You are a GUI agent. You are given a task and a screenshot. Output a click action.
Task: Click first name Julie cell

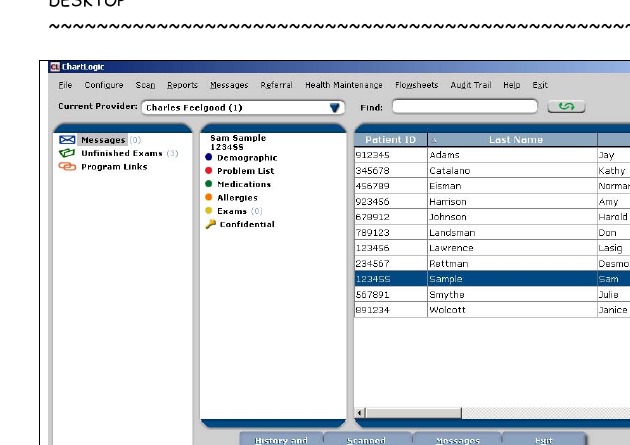pyautogui.click(x=614, y=294)
